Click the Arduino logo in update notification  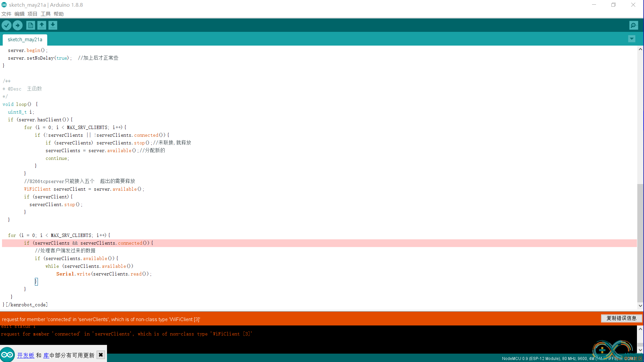(7, 355)
